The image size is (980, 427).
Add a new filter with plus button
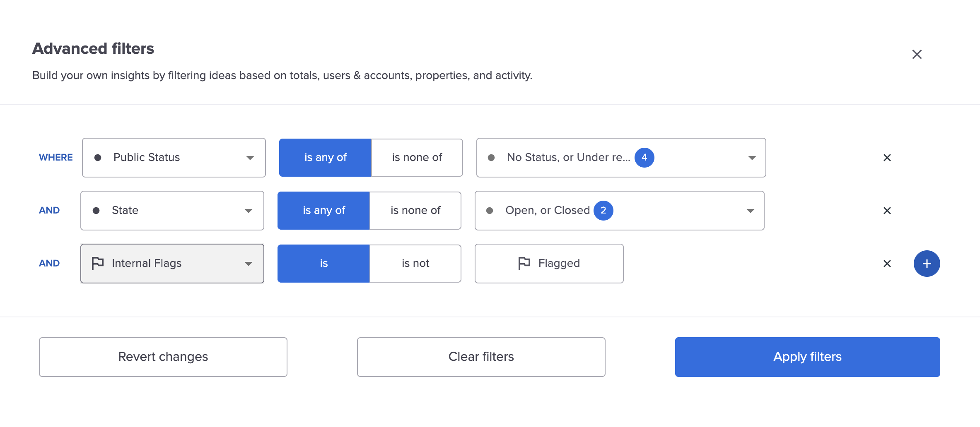click(x=927, y=264)
